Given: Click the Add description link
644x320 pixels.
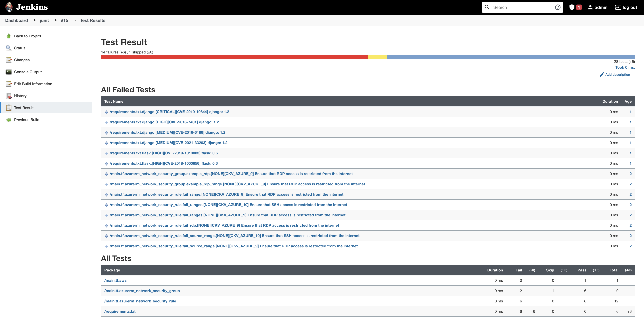Looking at the screenshot, I should click(x=618, y=74).
